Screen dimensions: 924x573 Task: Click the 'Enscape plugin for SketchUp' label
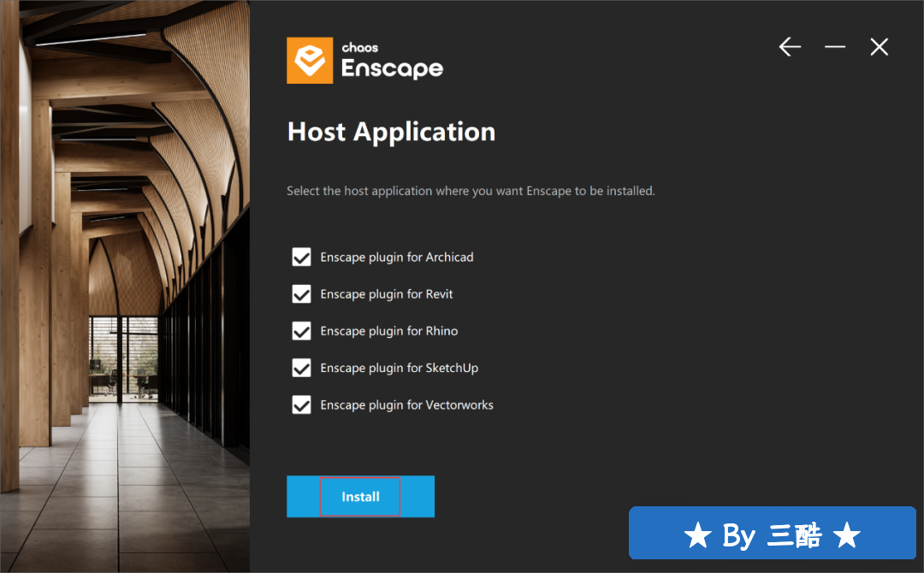[399, 368]
